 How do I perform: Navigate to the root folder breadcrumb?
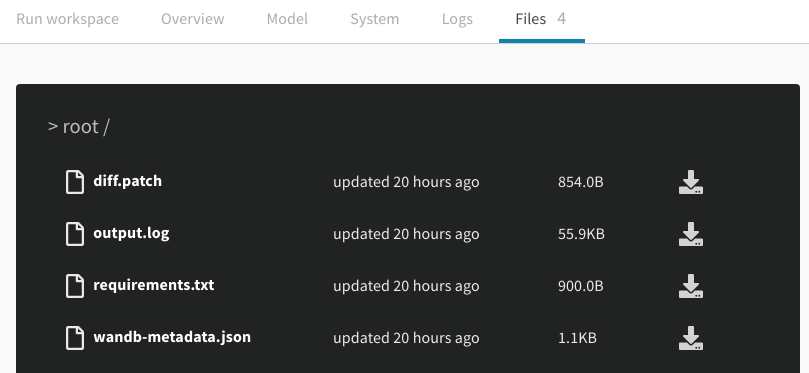click(x=80, y=126)
